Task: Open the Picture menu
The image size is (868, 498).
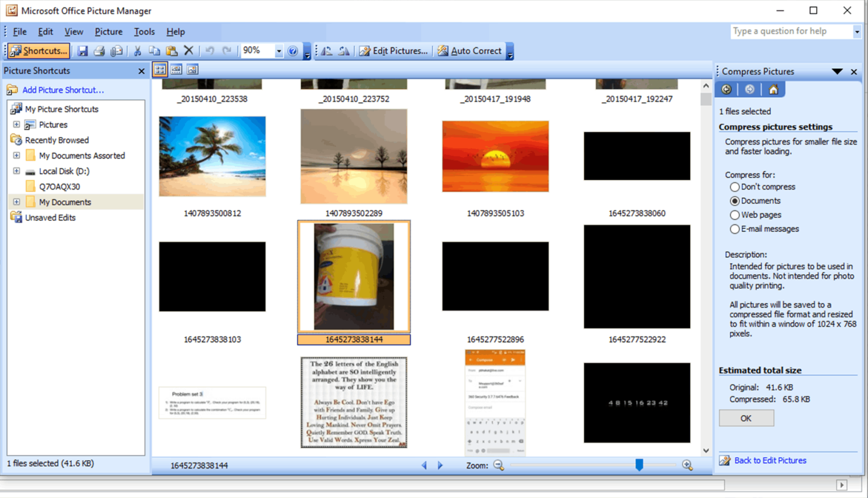Action: coord(108,32)
